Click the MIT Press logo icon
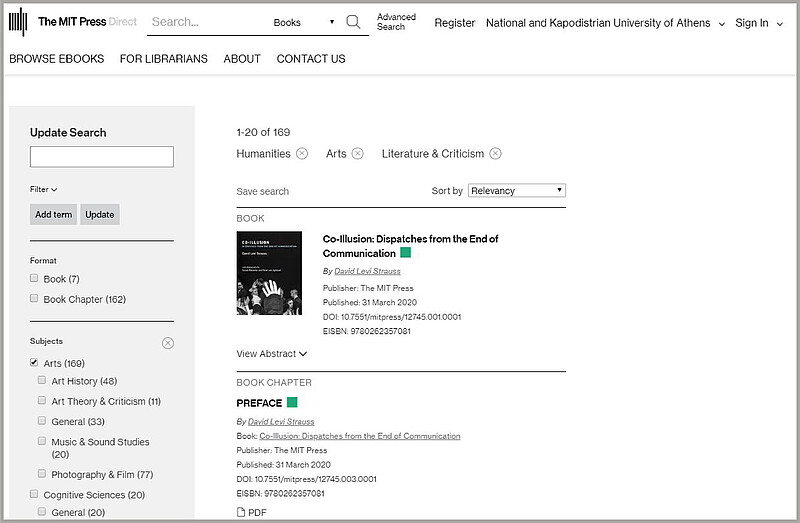800x523 pixels. pos(18,22)
